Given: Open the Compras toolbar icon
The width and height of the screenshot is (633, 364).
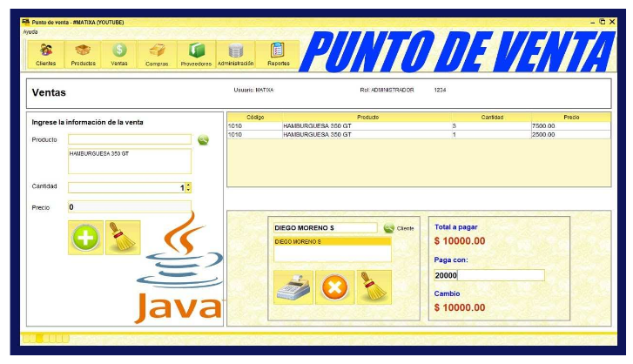Looking at the screenshot, I should pos(157,54).
